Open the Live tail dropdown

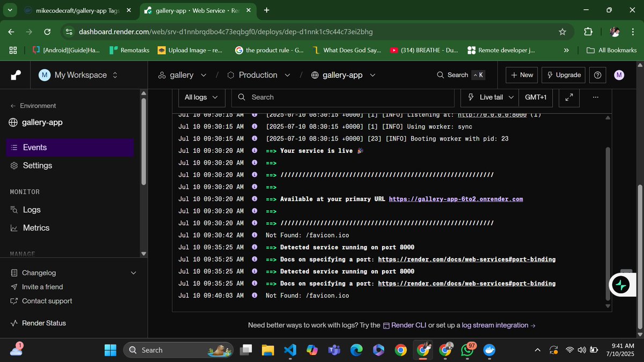pyautogui.click(x=491, y=97)
